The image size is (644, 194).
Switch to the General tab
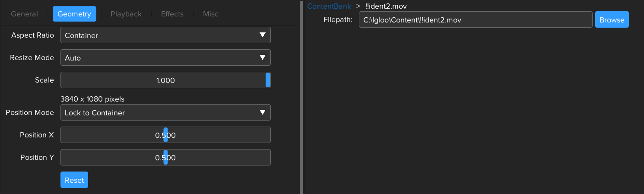(x=24, y=14)
